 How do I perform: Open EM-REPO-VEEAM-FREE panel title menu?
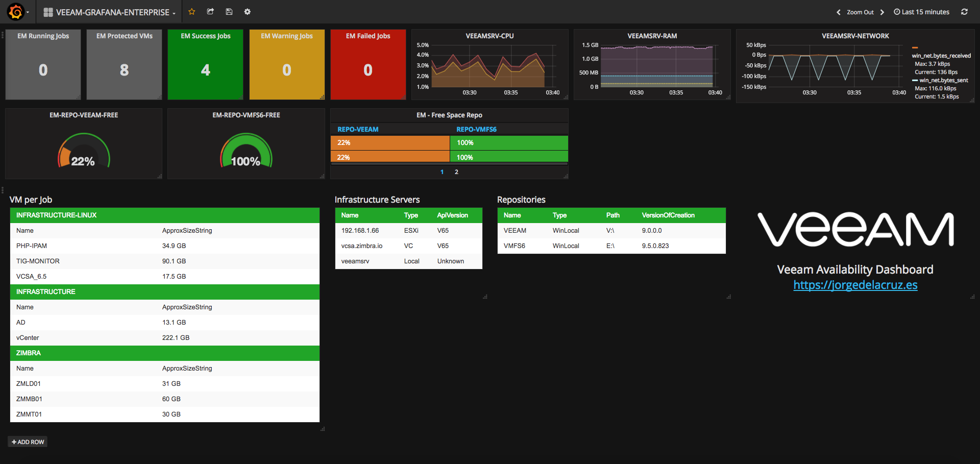click(84, 115)
